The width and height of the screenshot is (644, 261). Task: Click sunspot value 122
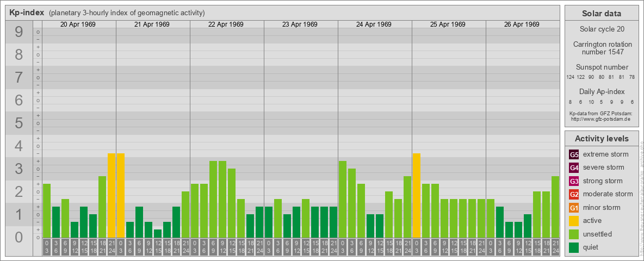pyautogui.click(x=581, y=77)
